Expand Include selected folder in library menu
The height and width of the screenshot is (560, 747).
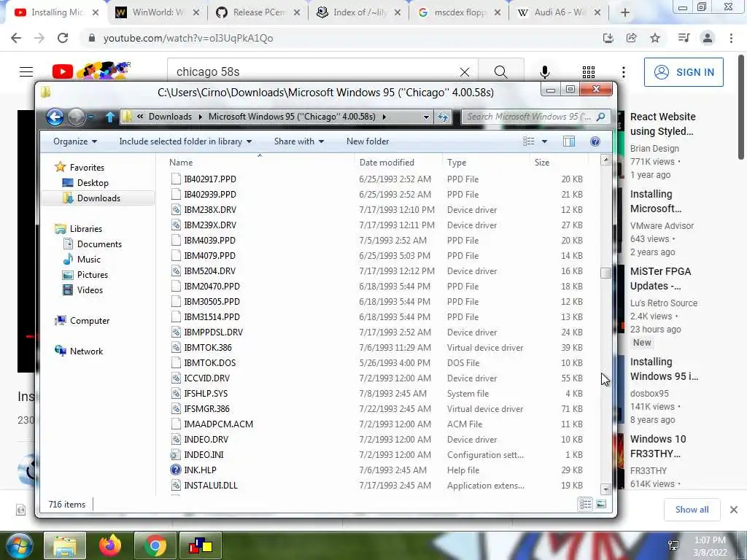(x=185, y=141)
